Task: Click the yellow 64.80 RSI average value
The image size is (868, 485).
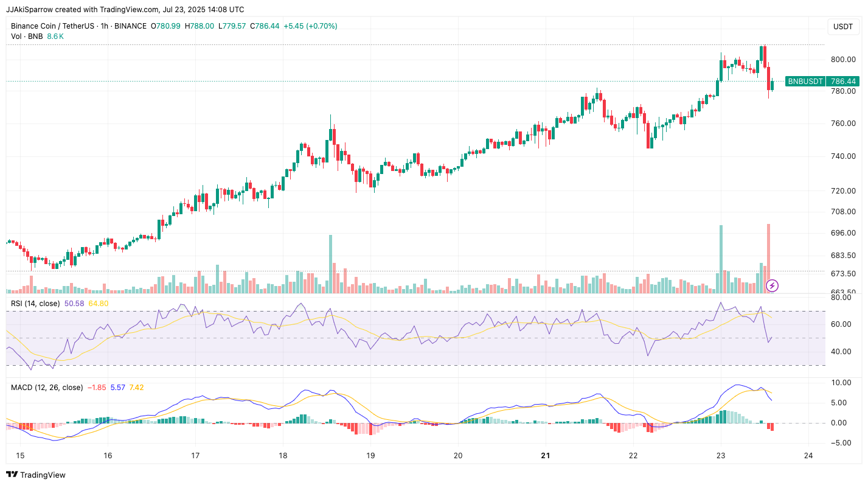Action: tap(99, 303)
